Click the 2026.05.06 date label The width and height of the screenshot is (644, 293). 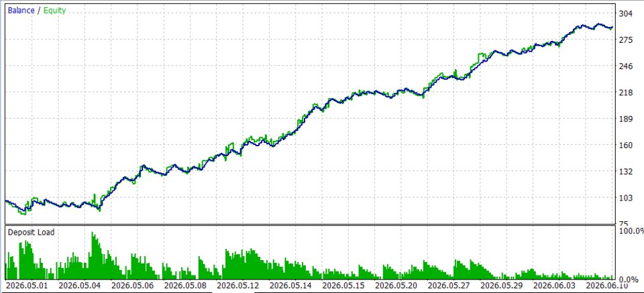[132, 285]
